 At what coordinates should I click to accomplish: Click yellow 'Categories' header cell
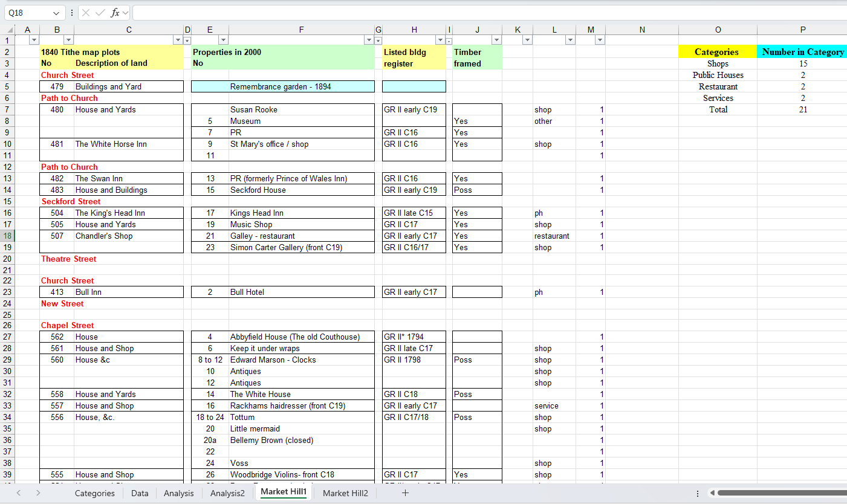(x=718, y=52)
